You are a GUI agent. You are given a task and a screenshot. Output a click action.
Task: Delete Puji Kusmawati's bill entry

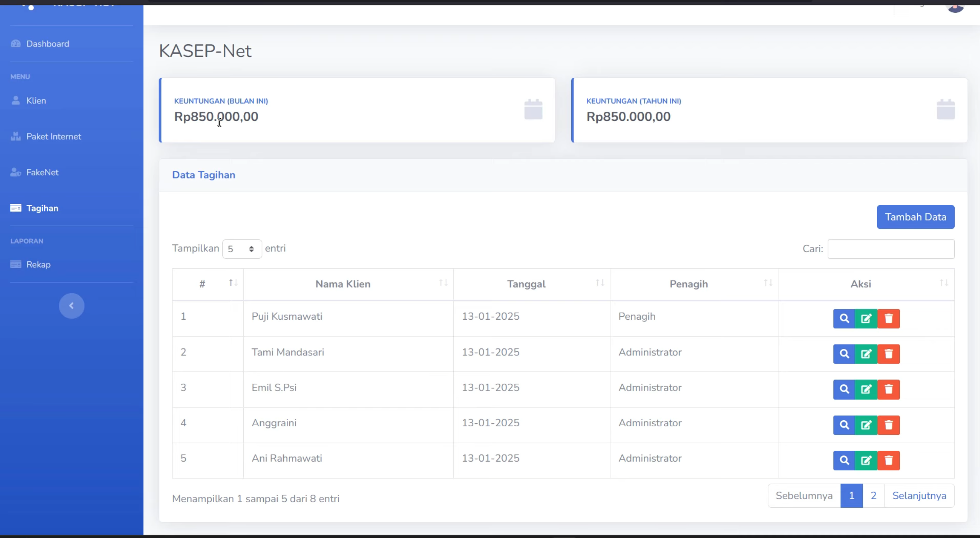[889, 319]
